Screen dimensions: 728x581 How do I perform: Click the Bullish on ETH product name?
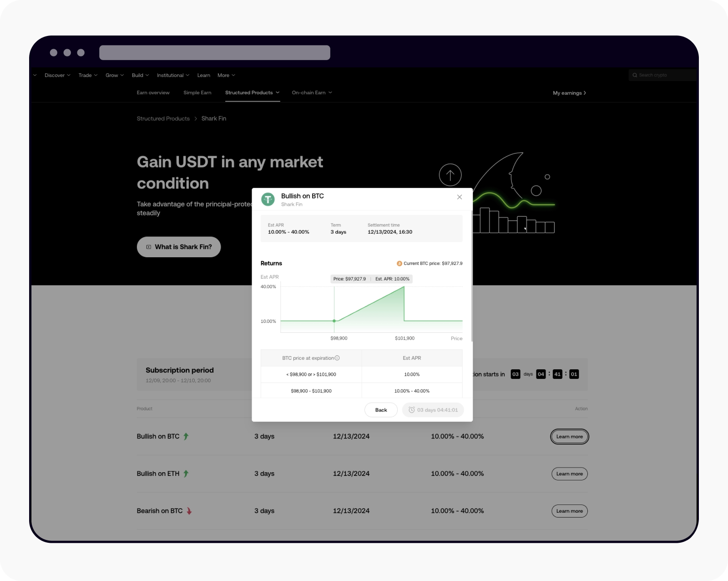click(x=158, y=474)
